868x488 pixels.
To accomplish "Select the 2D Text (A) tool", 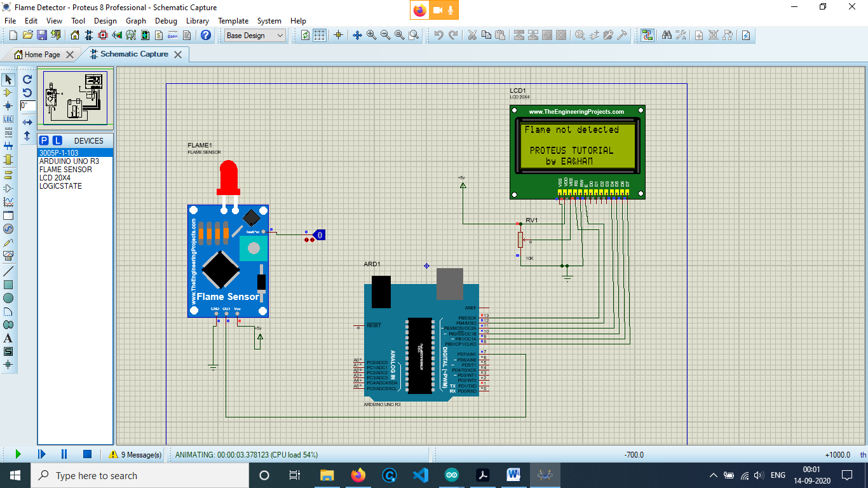I will tap(8, 338).
